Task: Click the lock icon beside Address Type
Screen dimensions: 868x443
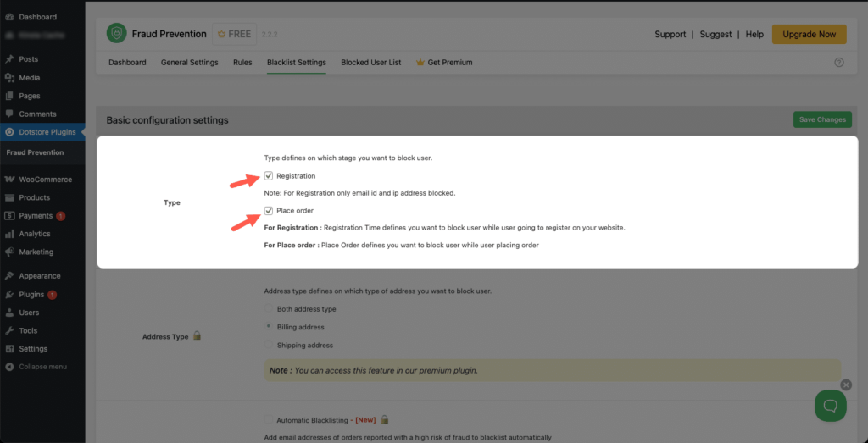Action: (x=197, y=336)
